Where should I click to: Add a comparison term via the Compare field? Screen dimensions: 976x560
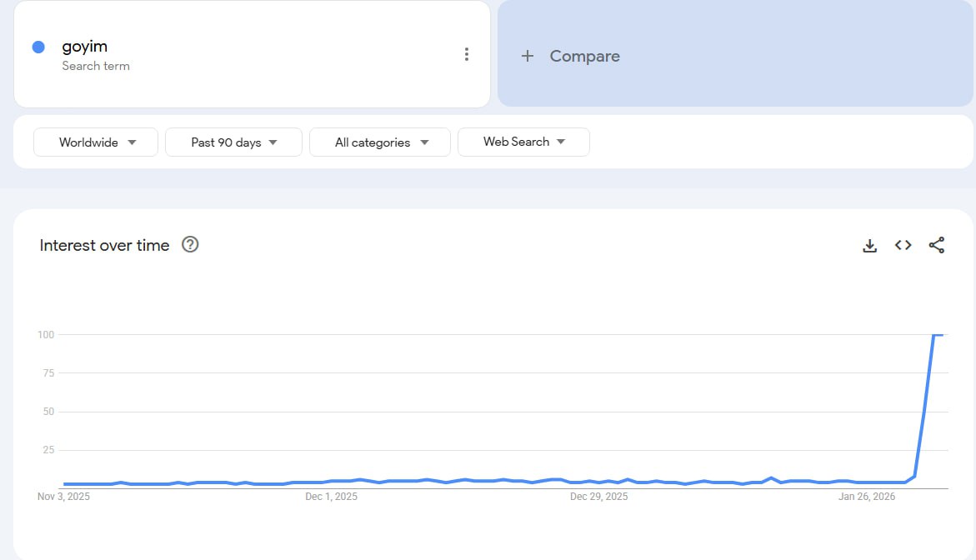(x=583, y=56)
